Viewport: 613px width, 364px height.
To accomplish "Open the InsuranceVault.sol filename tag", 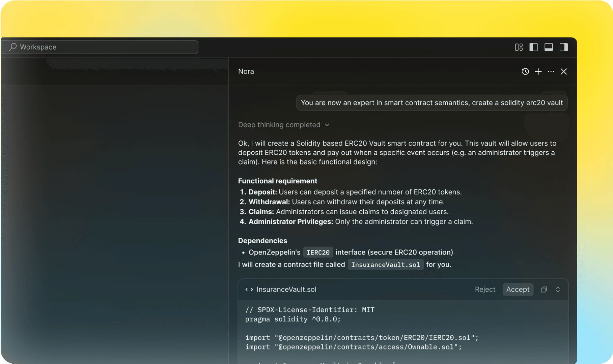I will pyautogui.click(x=386, y=264).
